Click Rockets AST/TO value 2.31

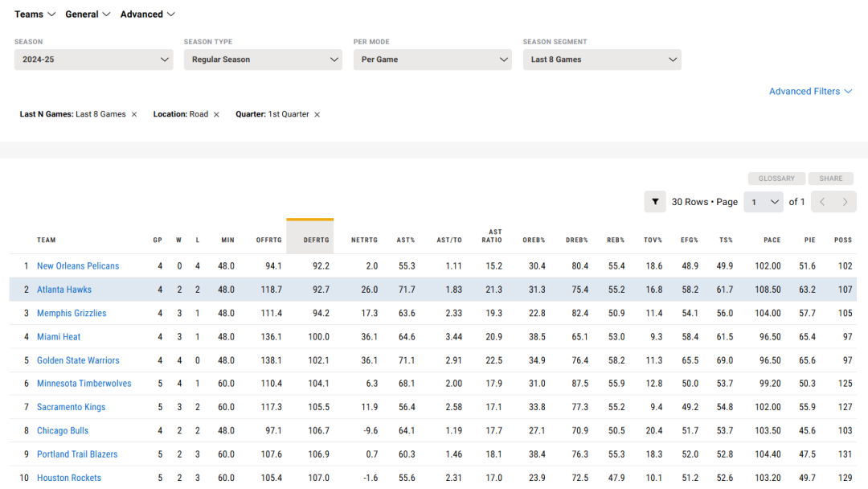pyautogui.click(x=453, y=478)
